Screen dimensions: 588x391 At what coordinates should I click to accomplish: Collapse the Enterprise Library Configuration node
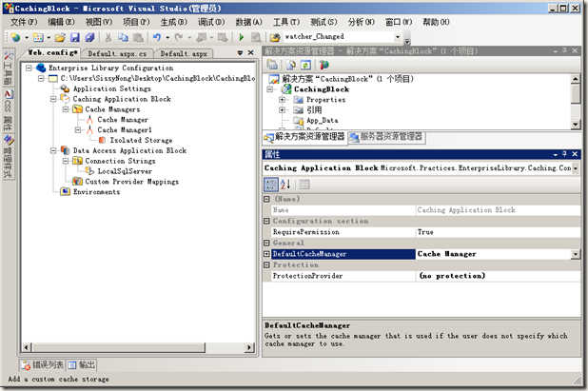(29, 68)
